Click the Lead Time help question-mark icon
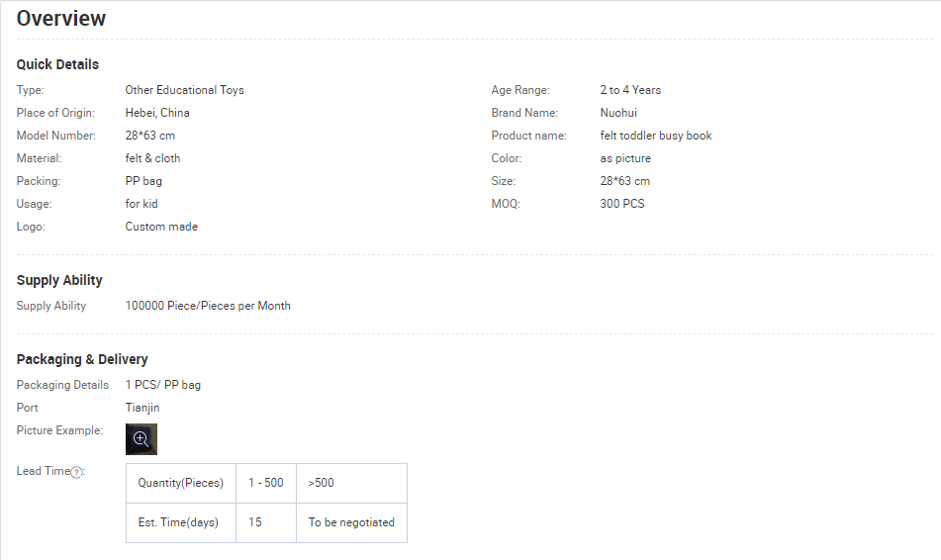Screen dimensions: 941x560 coord(77,472)
